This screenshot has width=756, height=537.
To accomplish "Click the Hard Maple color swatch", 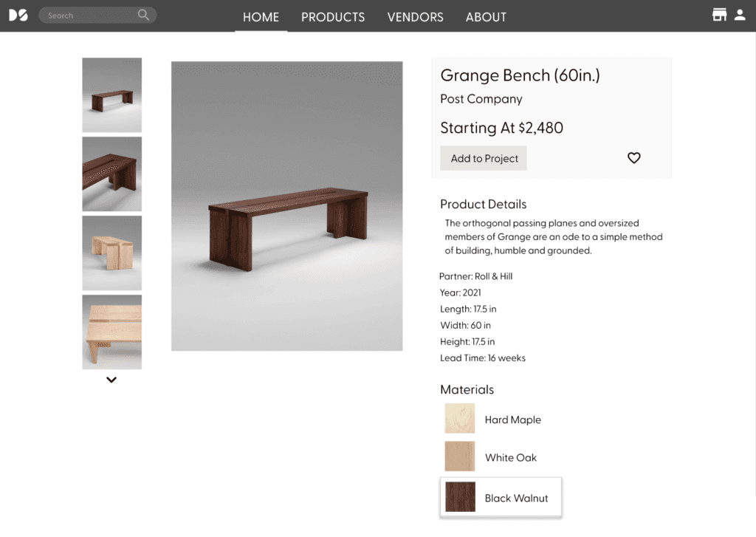I will click(459, 418).
